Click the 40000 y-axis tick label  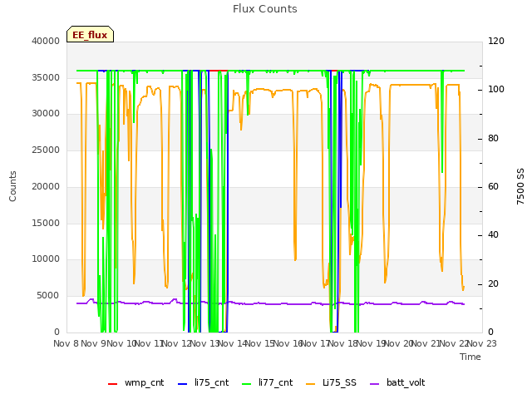point(46,41)
